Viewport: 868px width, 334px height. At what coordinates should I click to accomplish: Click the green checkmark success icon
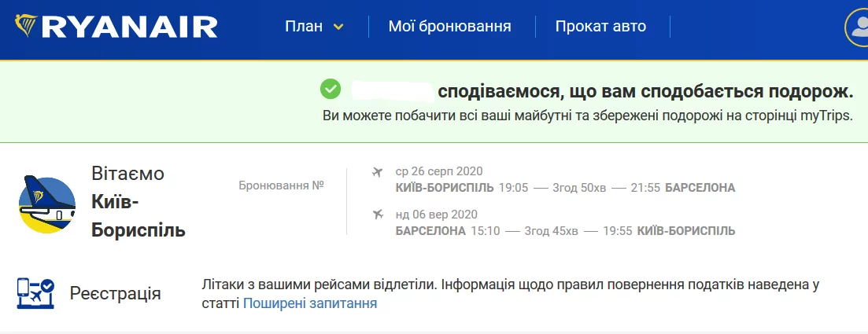331,90
